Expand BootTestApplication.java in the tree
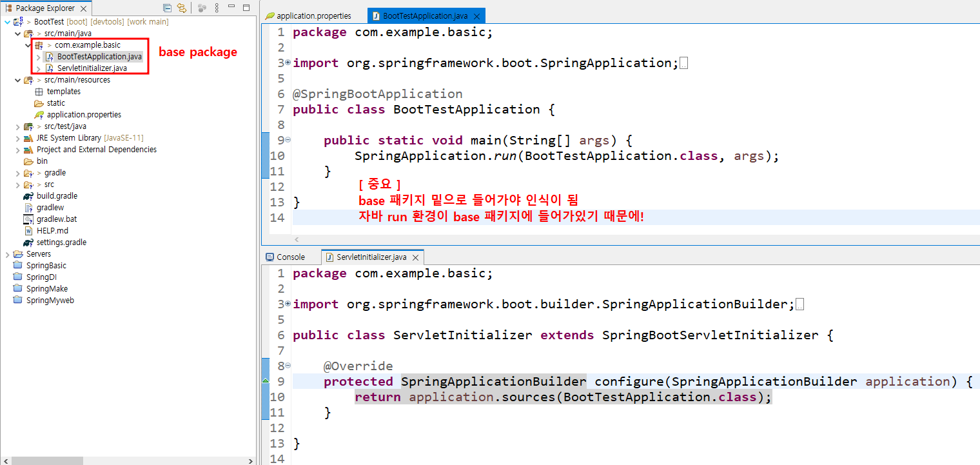The image size is (980, 465). click(38, 57)
